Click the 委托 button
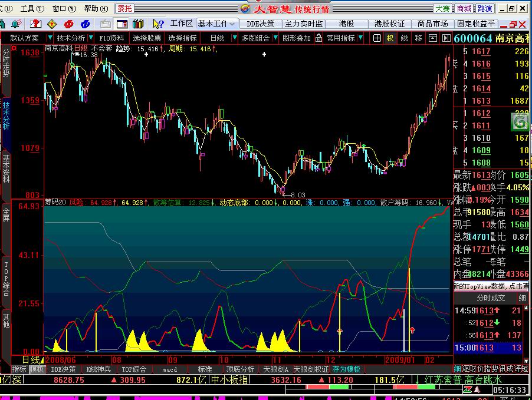The height and width of the screenshot is (400, 532). [x=124, y=8]
